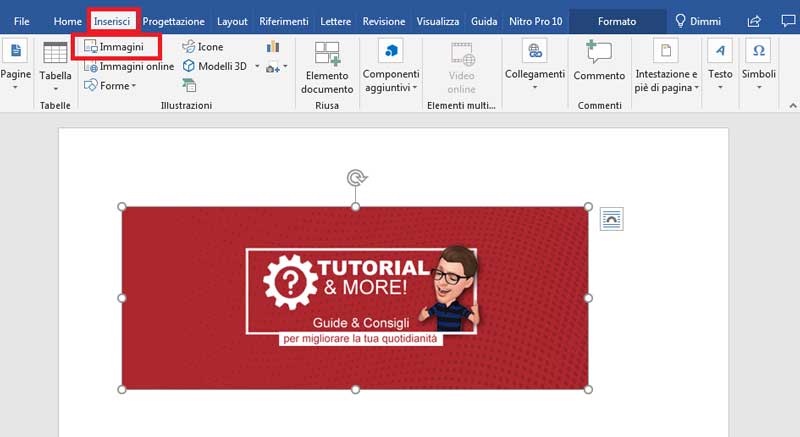Click the image's top-left corner handle

pos(122,207)
